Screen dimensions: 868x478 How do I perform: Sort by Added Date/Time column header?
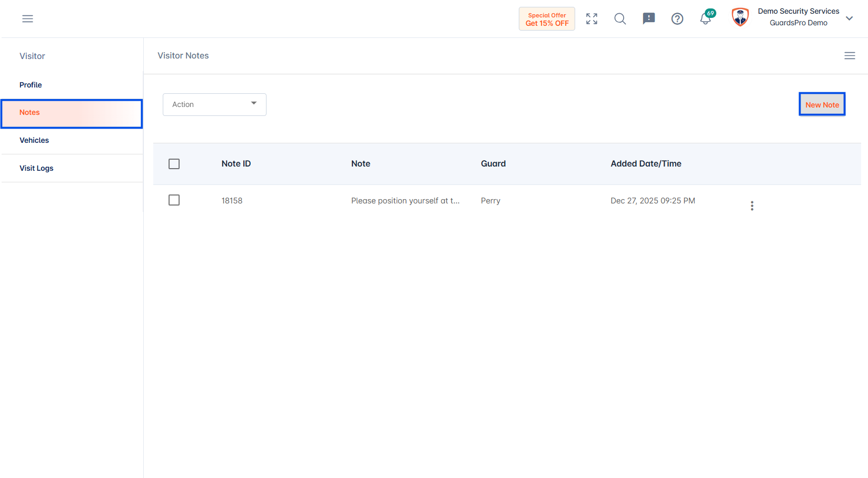click(x=646, y=164)
